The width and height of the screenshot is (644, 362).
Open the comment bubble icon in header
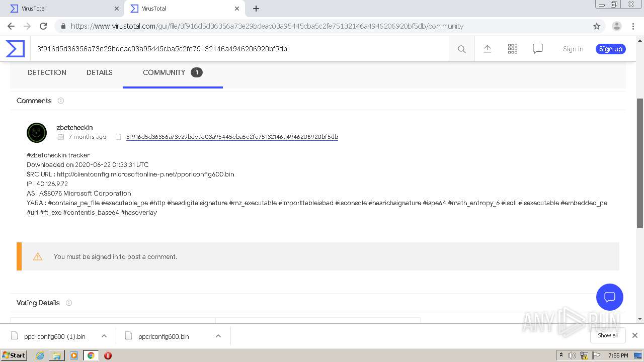pos(537,49)
